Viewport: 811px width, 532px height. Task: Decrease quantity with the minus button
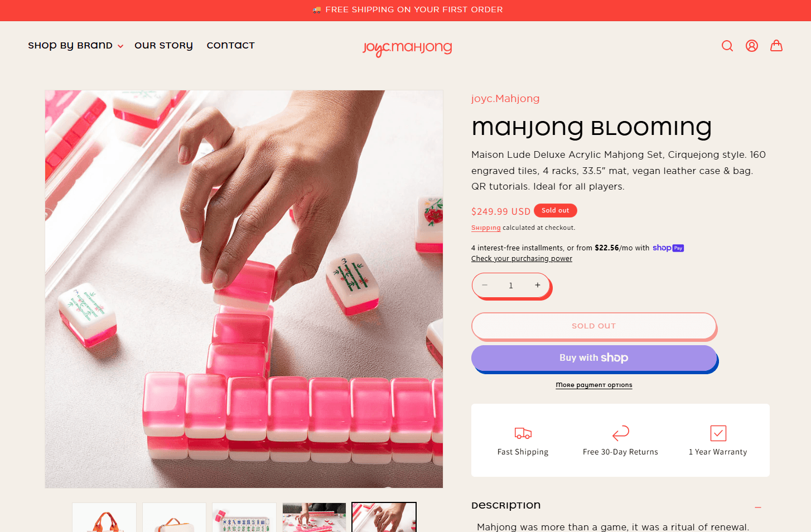coord(485,285)
